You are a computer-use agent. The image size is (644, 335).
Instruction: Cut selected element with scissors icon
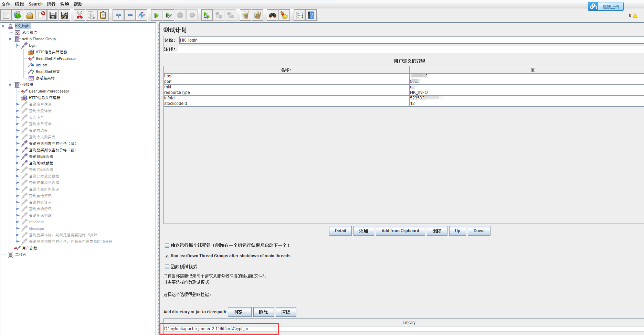click(80, 15)
